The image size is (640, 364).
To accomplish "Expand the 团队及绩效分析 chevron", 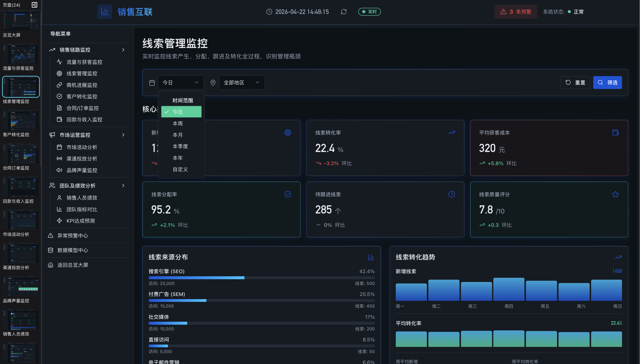I will (x=123, y=186).
